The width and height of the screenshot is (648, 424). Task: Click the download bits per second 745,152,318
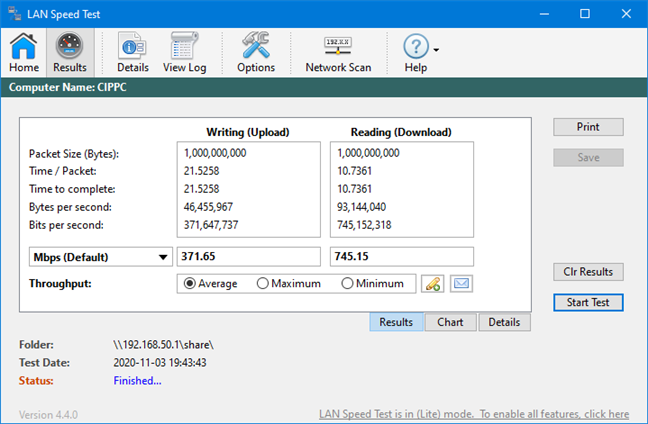click(x=364, y=225)
